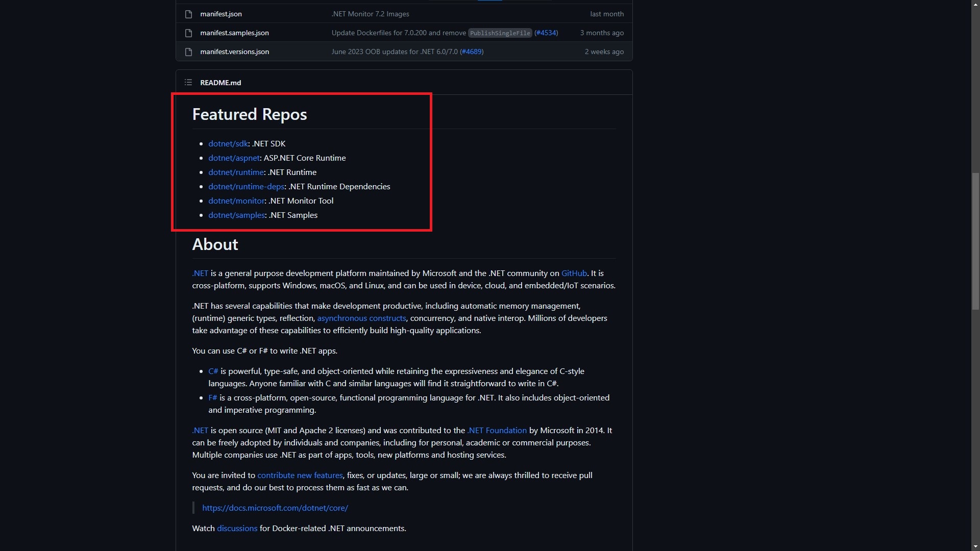Click the 'Featured Repos' heading

point(250,114)
